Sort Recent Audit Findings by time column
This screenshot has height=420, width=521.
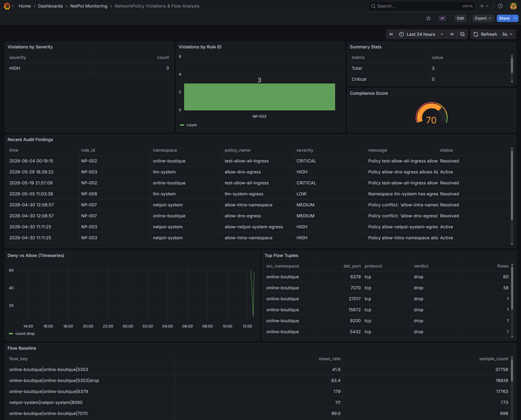tap(14, 150)
